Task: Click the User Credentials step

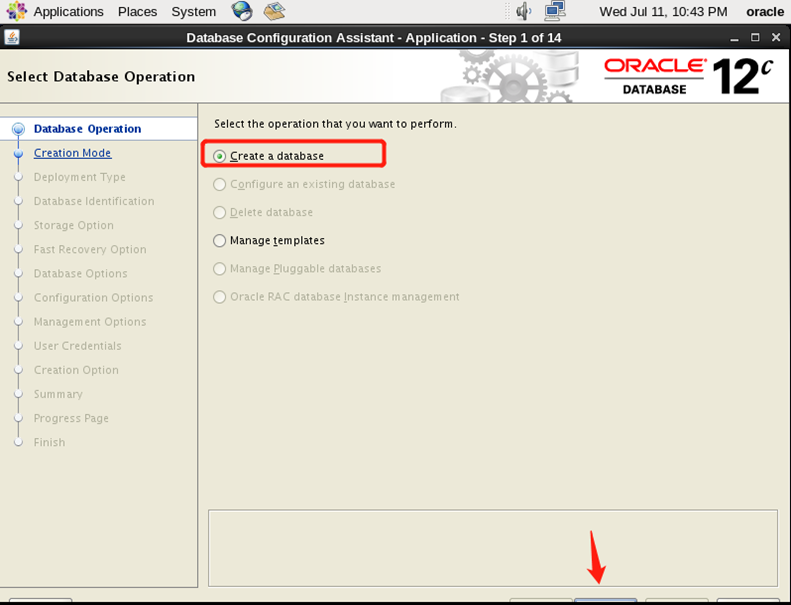Action: 77,346
